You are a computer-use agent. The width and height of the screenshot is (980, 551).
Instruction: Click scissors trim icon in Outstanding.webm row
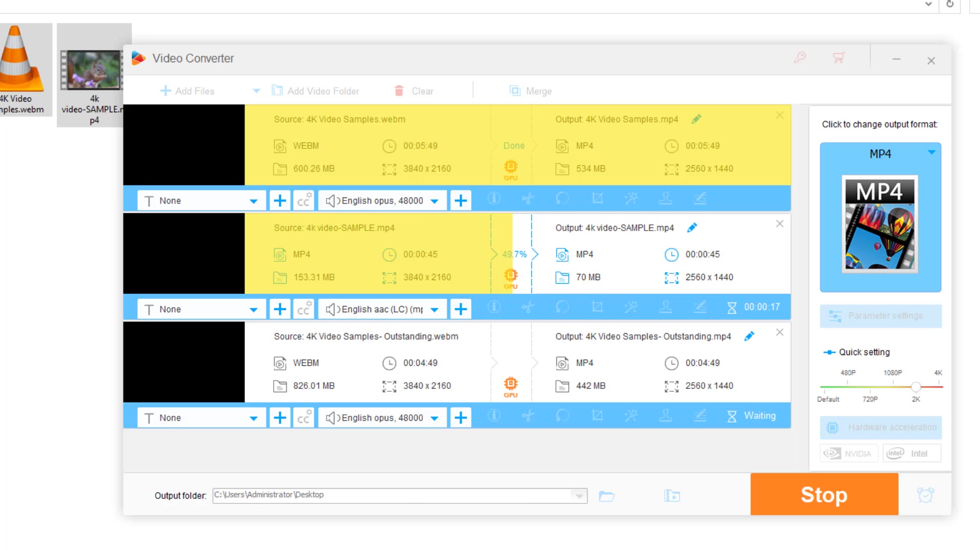(x=528, y=416)
